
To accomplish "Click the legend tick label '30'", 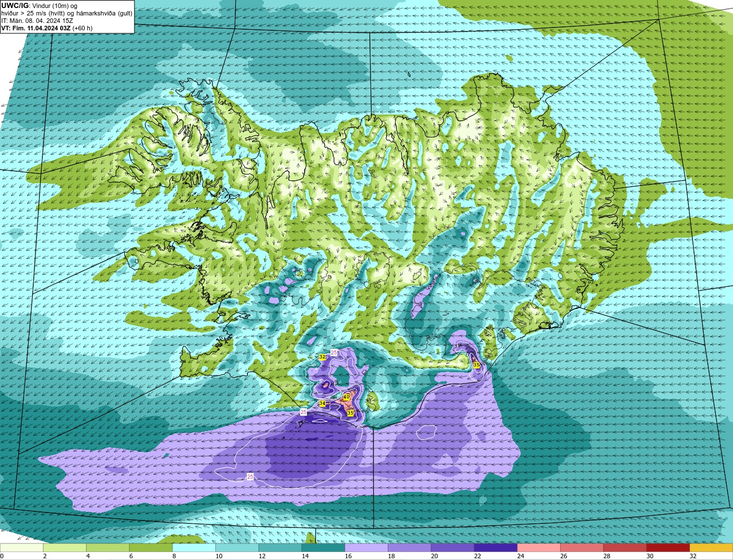I will 650,556.
